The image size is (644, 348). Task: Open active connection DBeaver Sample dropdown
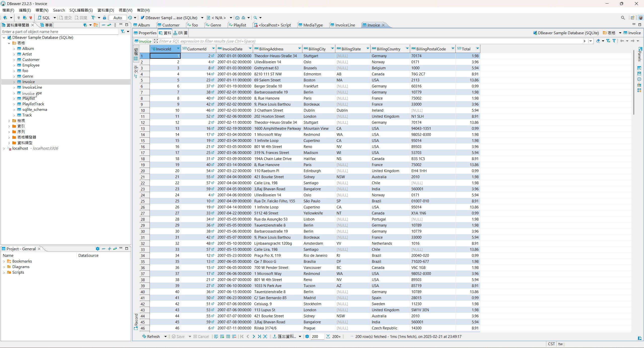(x=202, y=18)
